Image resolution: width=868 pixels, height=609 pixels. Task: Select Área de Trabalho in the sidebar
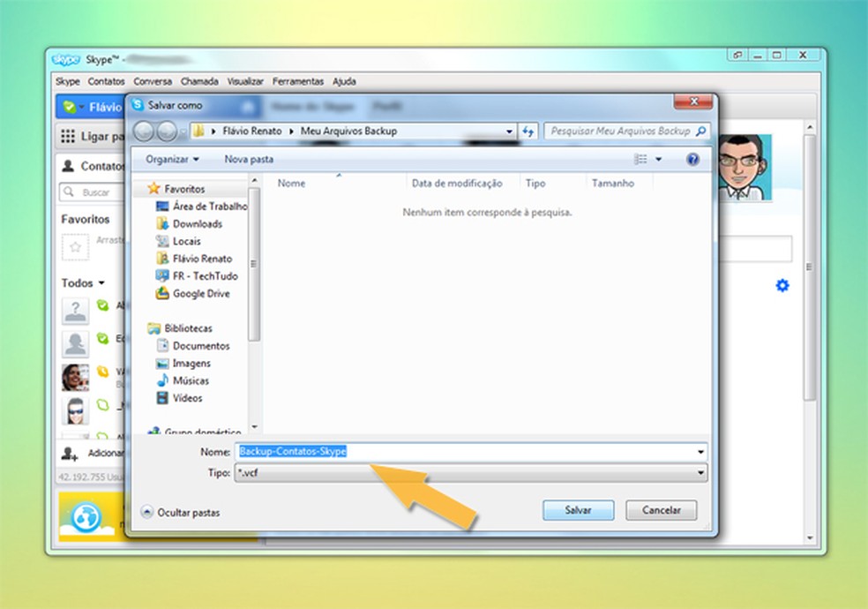click(210, 206)
